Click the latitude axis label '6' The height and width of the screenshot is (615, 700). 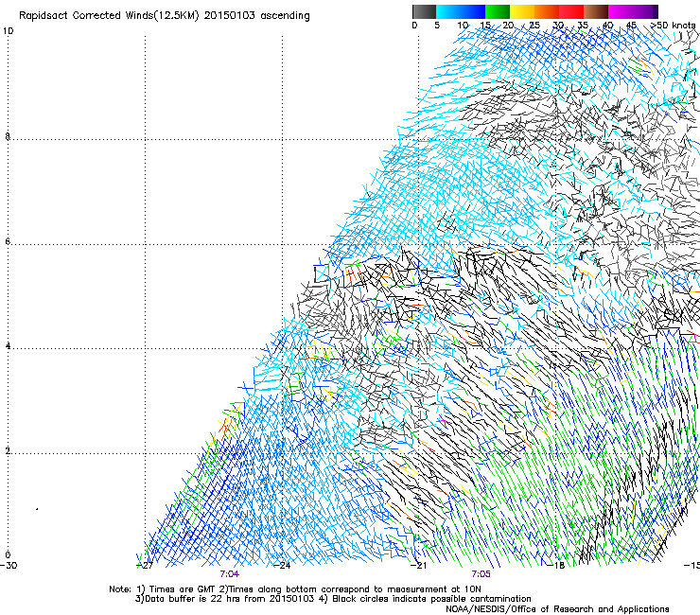point(8,241)
